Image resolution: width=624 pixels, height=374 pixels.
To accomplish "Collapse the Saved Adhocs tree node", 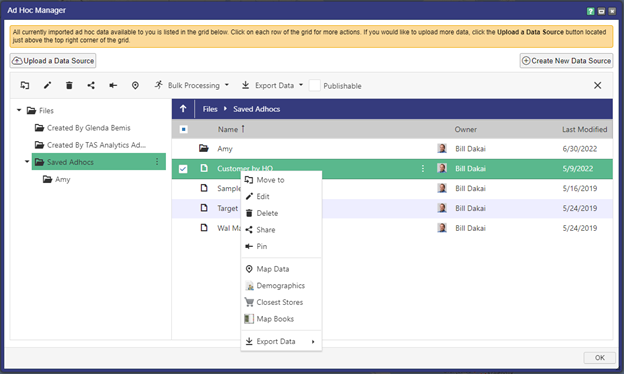I will [x=27, y=162].
